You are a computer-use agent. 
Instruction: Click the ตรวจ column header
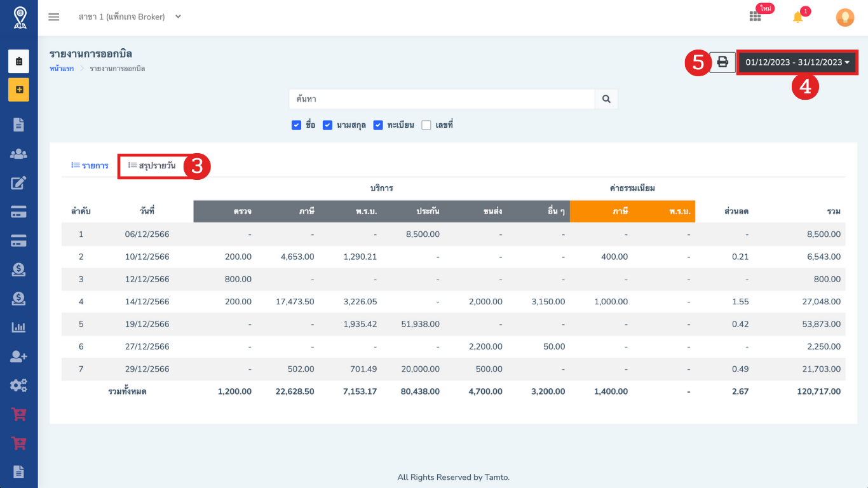243,212
